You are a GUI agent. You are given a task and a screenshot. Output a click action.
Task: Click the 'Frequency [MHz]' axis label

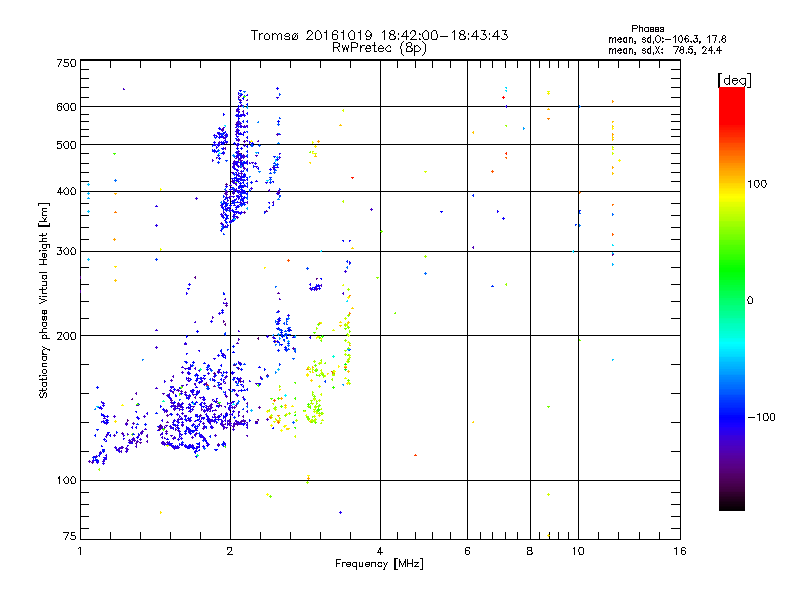click(379, 564)
